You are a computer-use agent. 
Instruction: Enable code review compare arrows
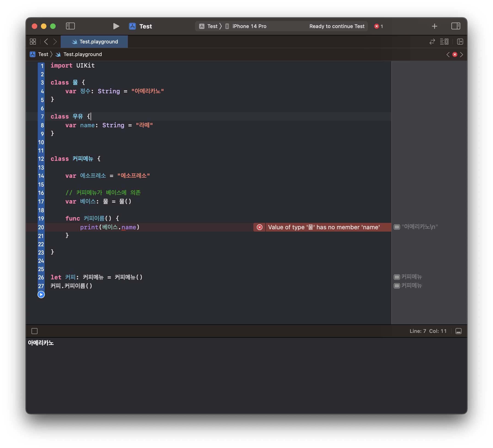click(x=432, y=42)
